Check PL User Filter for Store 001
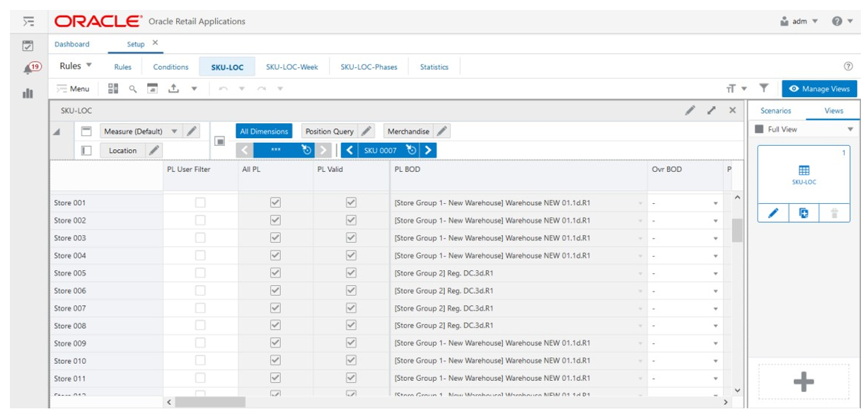This screenshot has width=868, height=414. point(201,202)
